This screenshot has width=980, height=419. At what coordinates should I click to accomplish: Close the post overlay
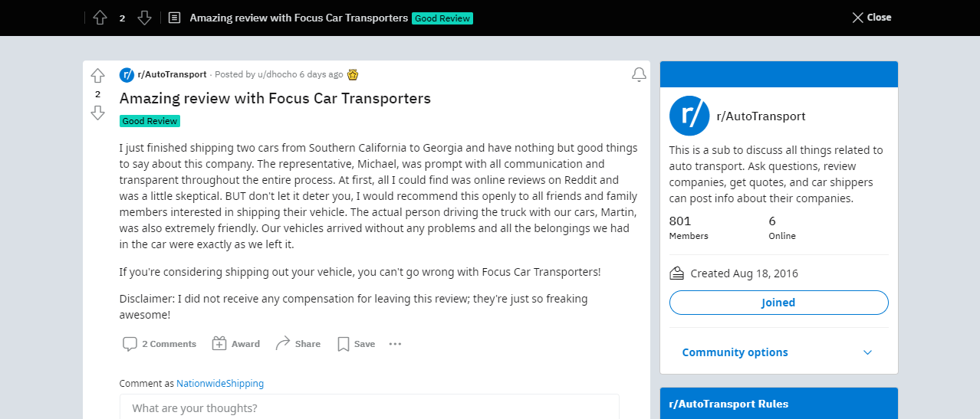tap(872, 17)
